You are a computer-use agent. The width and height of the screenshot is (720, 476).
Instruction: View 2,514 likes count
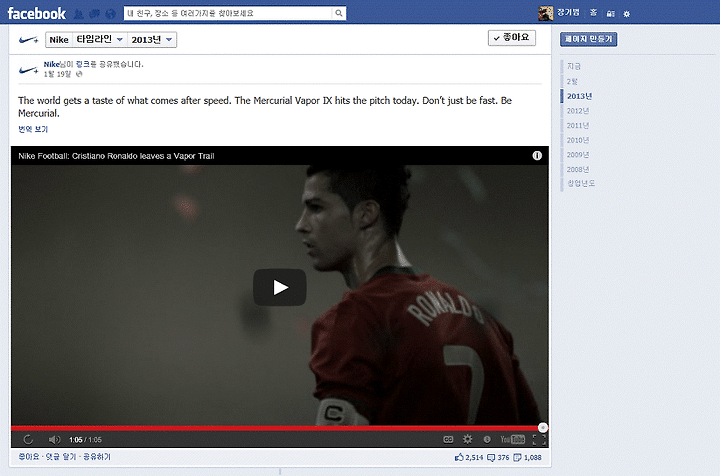point(469,457)
